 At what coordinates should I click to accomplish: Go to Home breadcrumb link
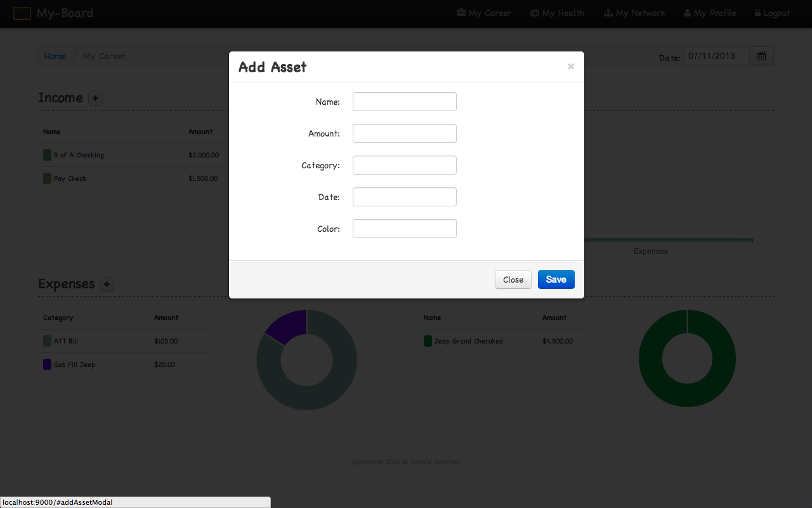pyautogui.click(x=55, y=56)
